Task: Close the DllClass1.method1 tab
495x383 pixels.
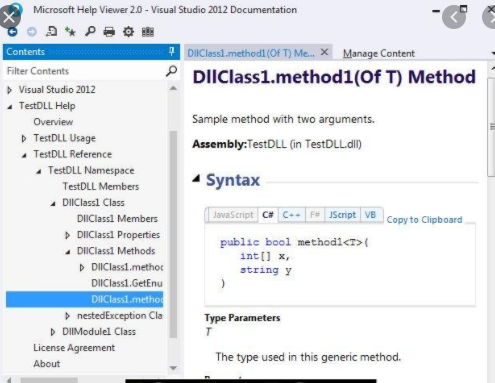Action: pyautogui.click(x=324, y=52)
